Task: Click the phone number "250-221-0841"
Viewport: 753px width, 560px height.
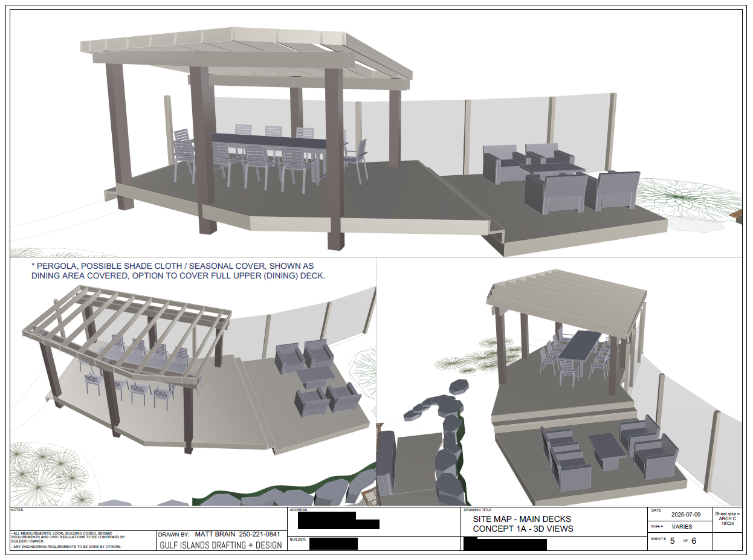Action: 260,535
